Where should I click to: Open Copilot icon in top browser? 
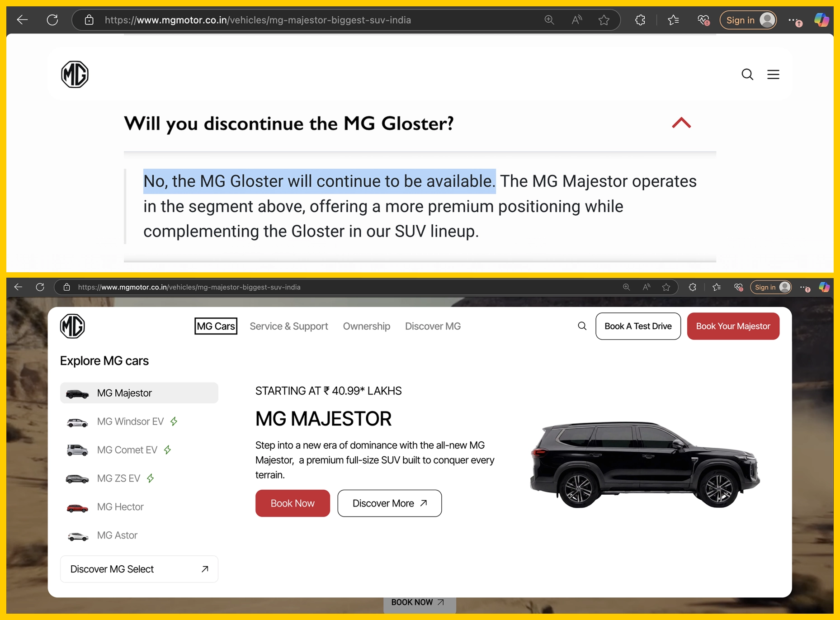point(821,20)
